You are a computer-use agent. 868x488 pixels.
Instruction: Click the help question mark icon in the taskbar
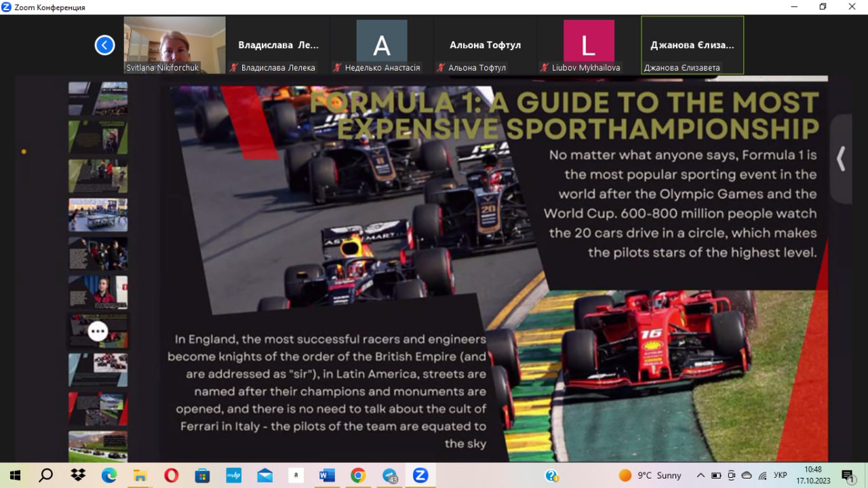click(x=552, y=476)
